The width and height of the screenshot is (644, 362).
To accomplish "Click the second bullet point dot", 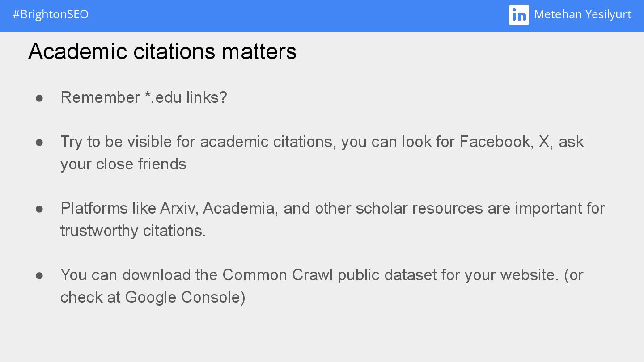I will 39,142.
